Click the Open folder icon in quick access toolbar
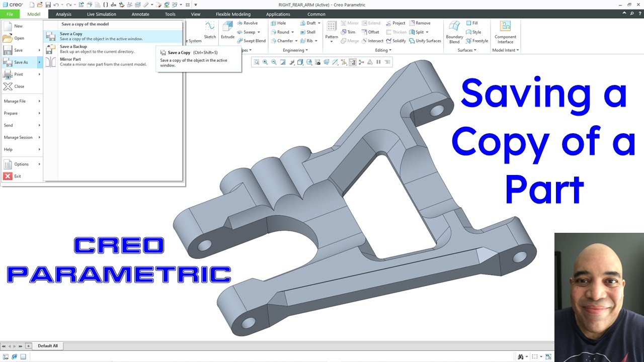The image size is (644, 362). pyautogui.click(x=40, y=5)
